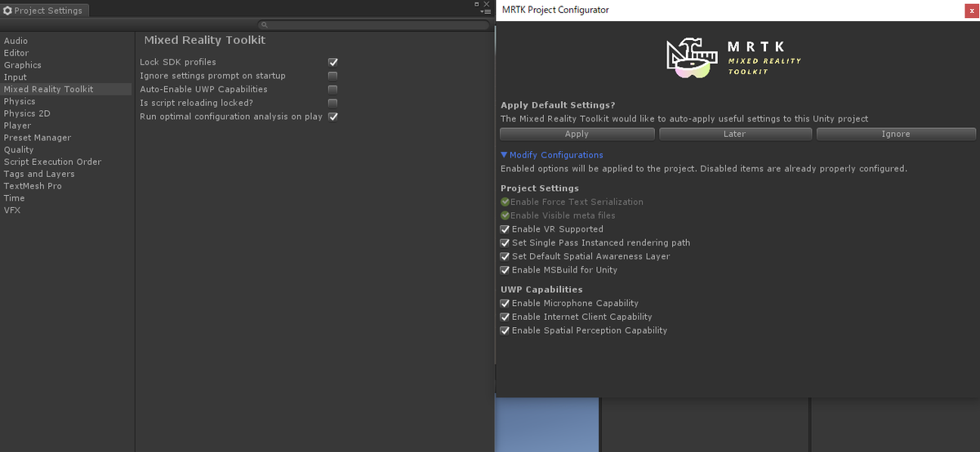The image size is (980, 452).
Task: Uncheck Set Single Pass Instanced rendering path
Action: [506, 243]
